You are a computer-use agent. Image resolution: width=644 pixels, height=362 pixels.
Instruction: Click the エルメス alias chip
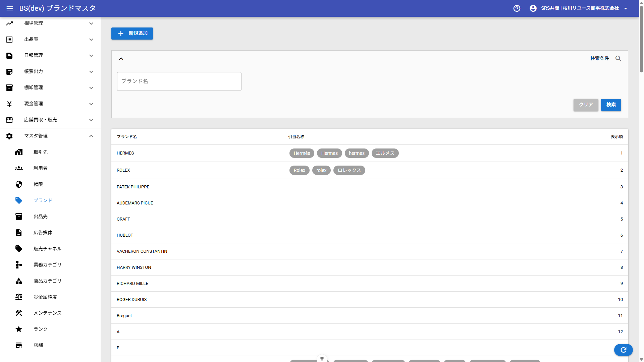385,153
